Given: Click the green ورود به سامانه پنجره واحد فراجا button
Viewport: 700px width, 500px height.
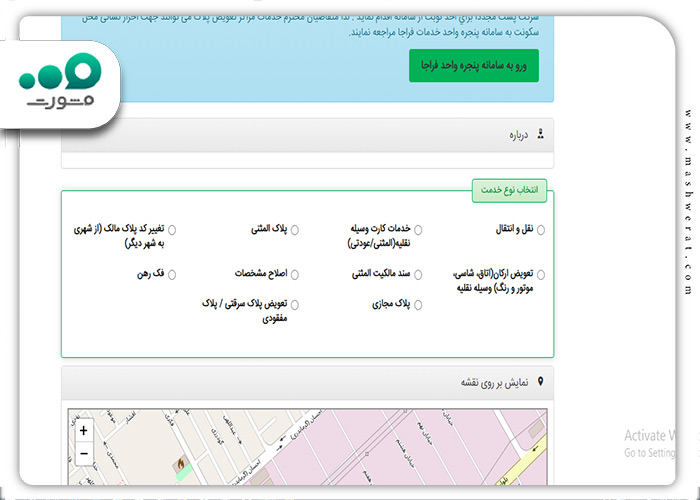Looking at the screenshot, I should pos(474,66).
